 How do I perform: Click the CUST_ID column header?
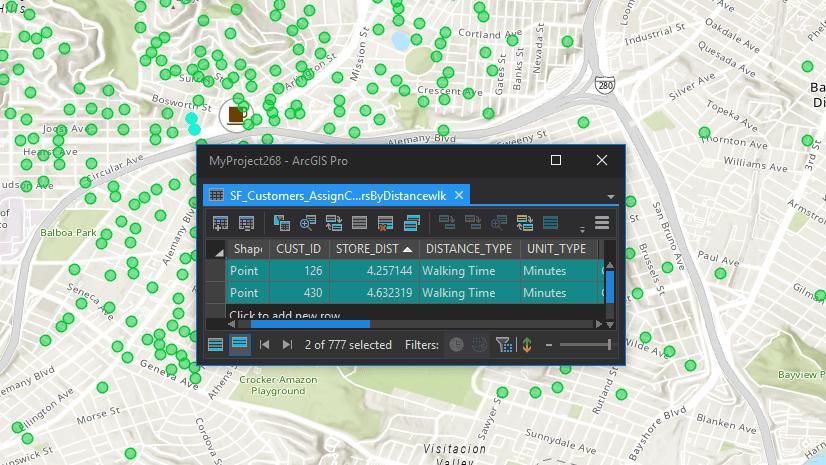point(298,249)
